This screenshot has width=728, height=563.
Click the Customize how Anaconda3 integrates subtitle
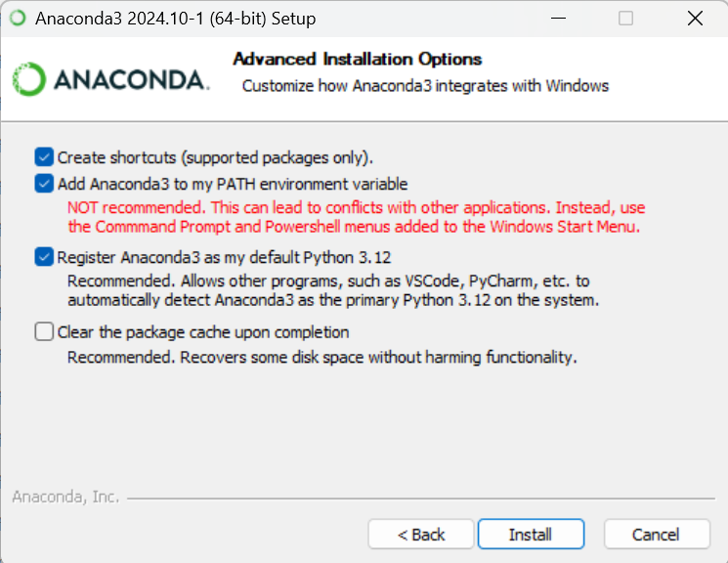pos(425,86)
